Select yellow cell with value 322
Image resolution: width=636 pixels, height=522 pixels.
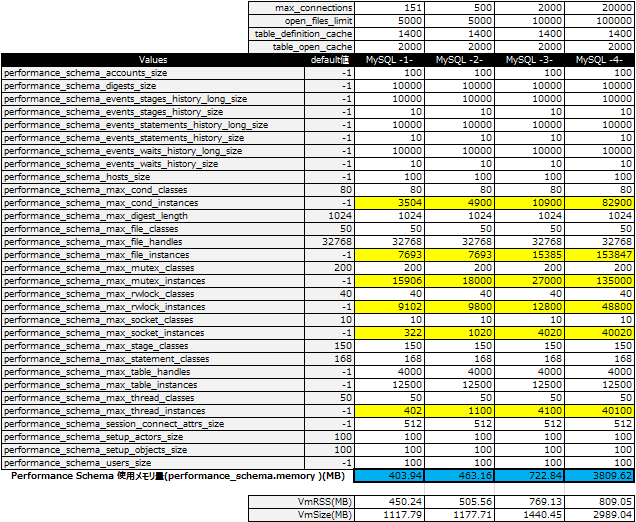389,333
